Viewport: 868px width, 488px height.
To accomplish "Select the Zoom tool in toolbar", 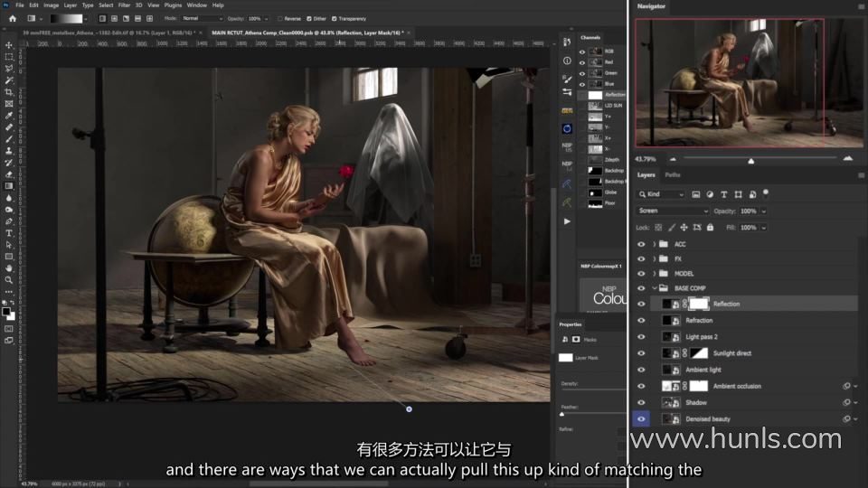I will pyautogui.click(x=9, y=279).
